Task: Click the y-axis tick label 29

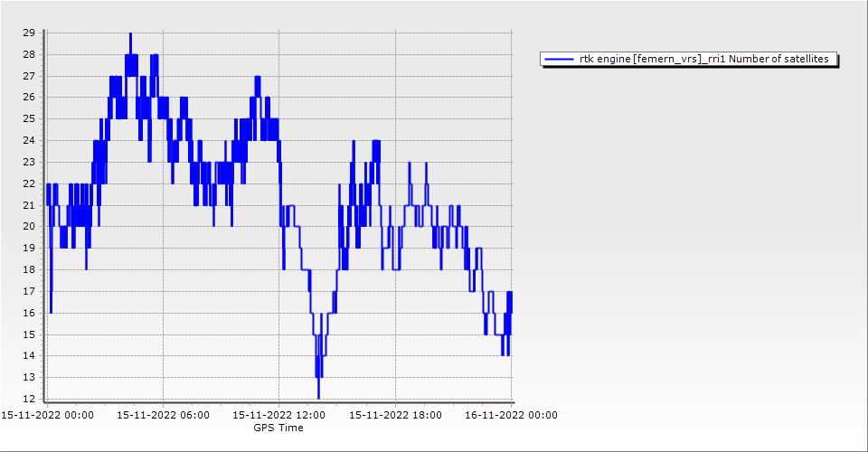Action: click(29, 33)
